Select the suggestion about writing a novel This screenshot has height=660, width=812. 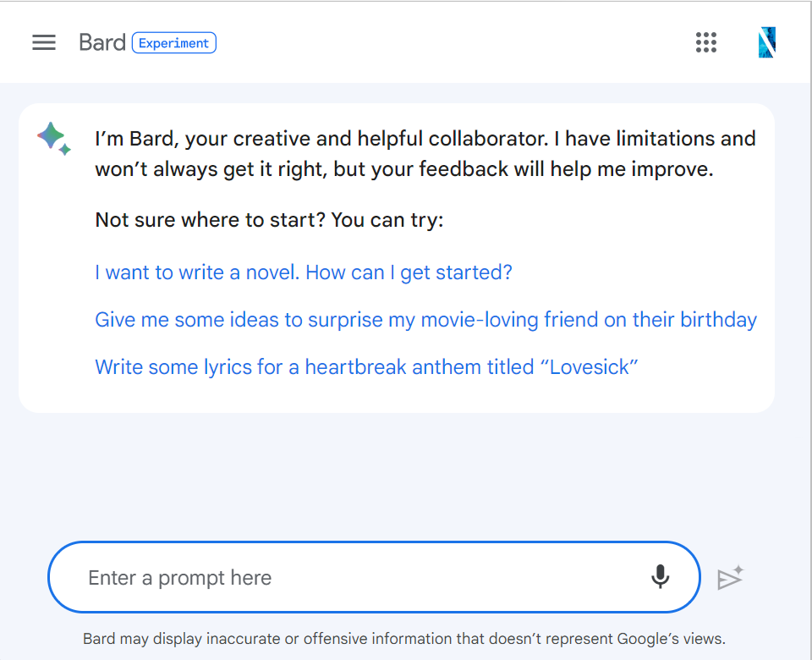[304, 272]
